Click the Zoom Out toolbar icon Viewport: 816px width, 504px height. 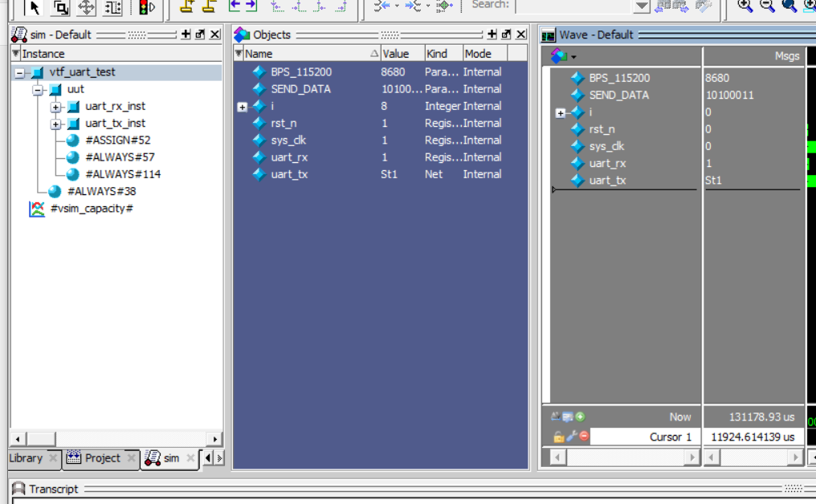point(765,6)
